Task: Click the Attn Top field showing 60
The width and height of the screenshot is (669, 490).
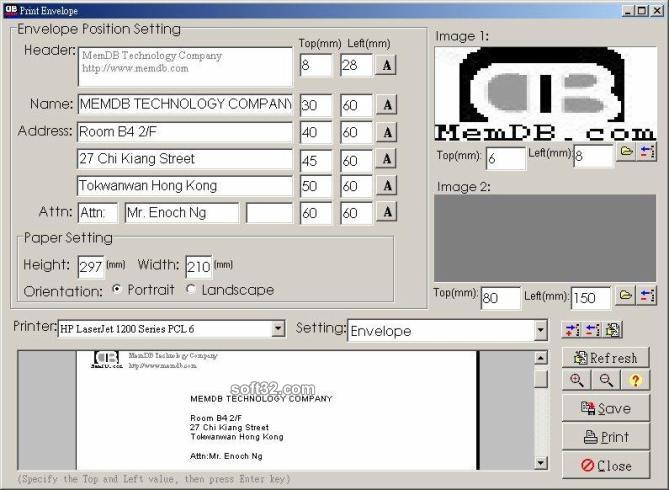Action: [316, 213]
